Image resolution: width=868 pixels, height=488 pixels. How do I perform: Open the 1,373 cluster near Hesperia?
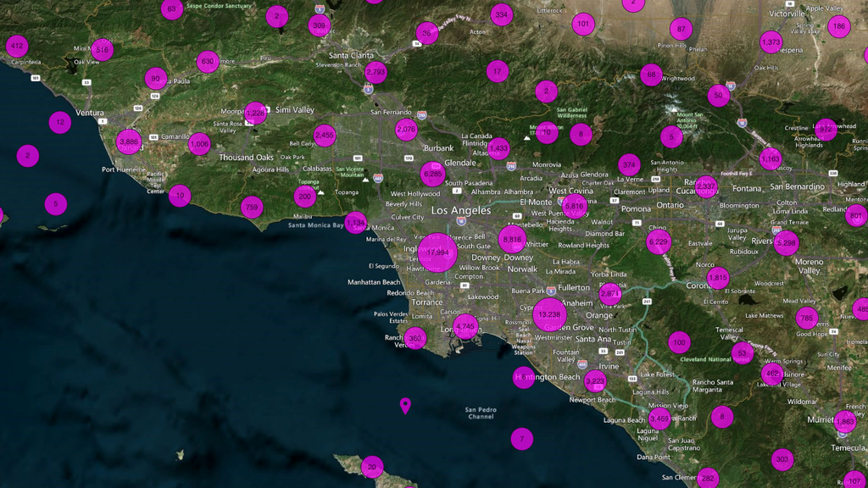point(771,42)
